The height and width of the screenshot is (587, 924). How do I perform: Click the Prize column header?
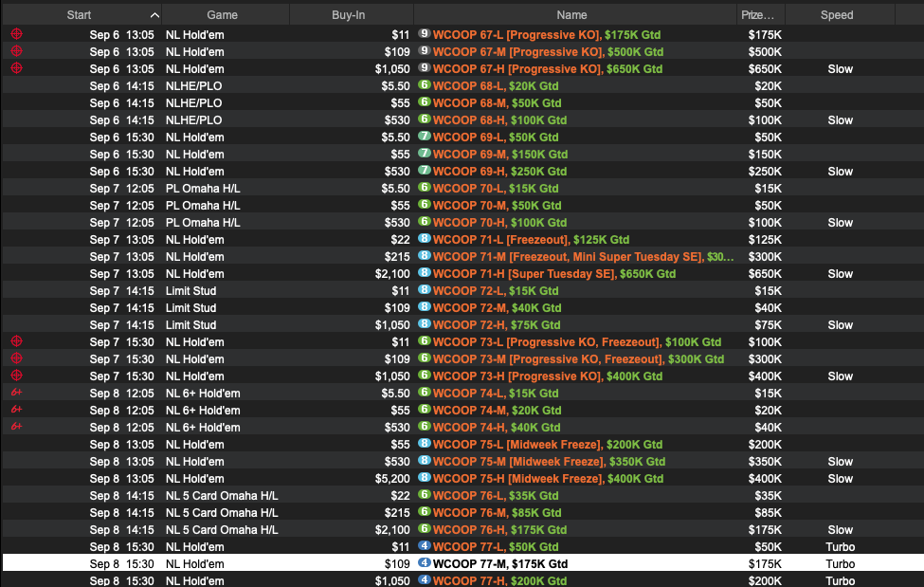coord(761,15)
